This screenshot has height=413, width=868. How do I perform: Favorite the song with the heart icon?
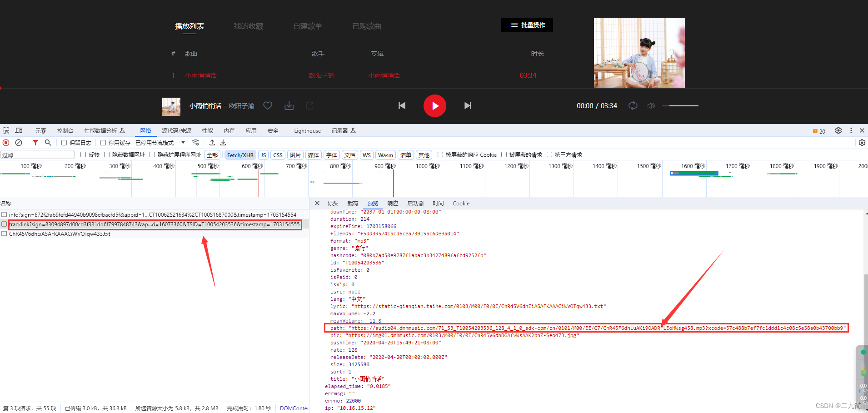(268, 106)
